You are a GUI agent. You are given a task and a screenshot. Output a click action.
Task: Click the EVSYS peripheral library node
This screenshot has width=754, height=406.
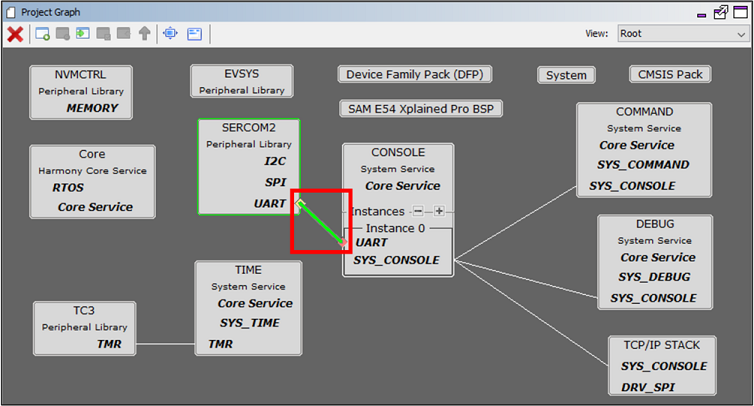coord(241,74)
